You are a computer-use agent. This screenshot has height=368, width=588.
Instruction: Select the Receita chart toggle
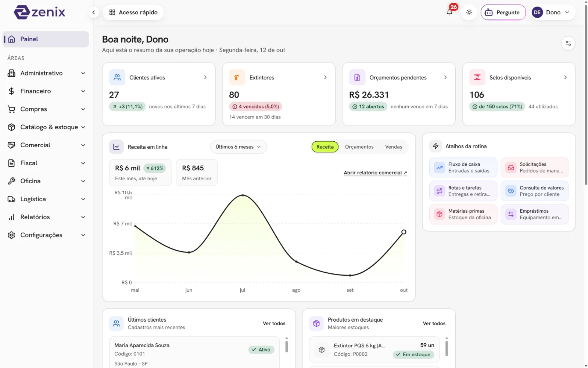coord(325,147)
